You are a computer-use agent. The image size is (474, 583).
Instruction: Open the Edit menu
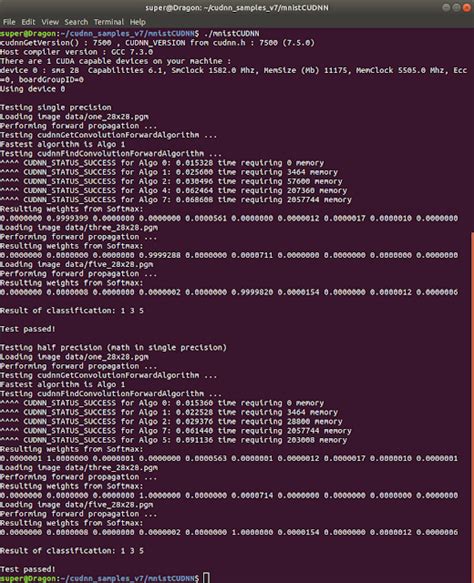point(28,22)
